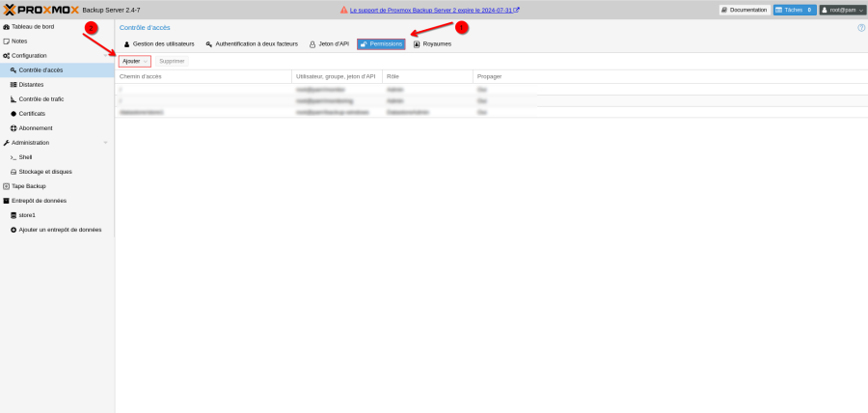Click the Backup Server 2.4-7 version text
The width and height of the screenshot is (868, 413).
(111, 10)
